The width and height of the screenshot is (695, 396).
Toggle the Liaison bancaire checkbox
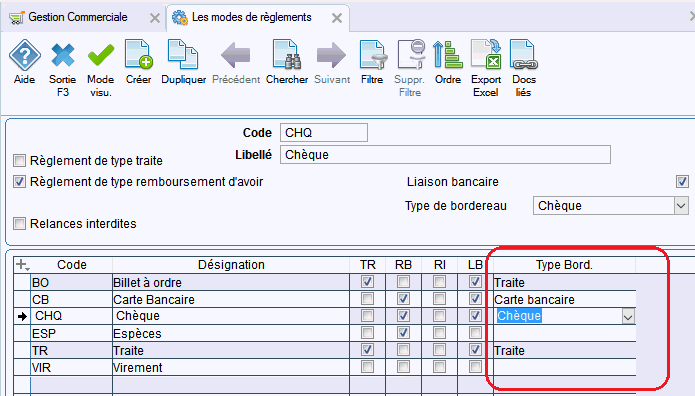tap(682, 181)
